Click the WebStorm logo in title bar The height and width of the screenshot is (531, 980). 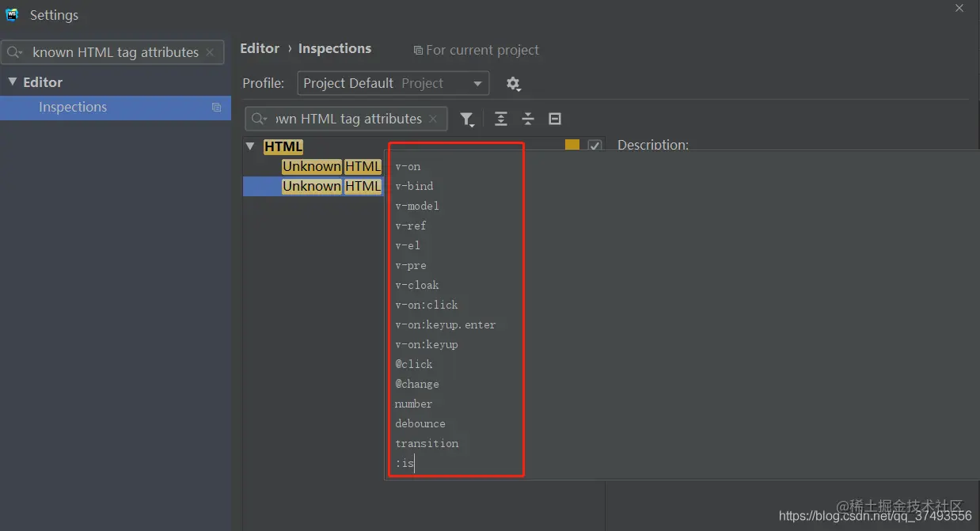point(12,14)
